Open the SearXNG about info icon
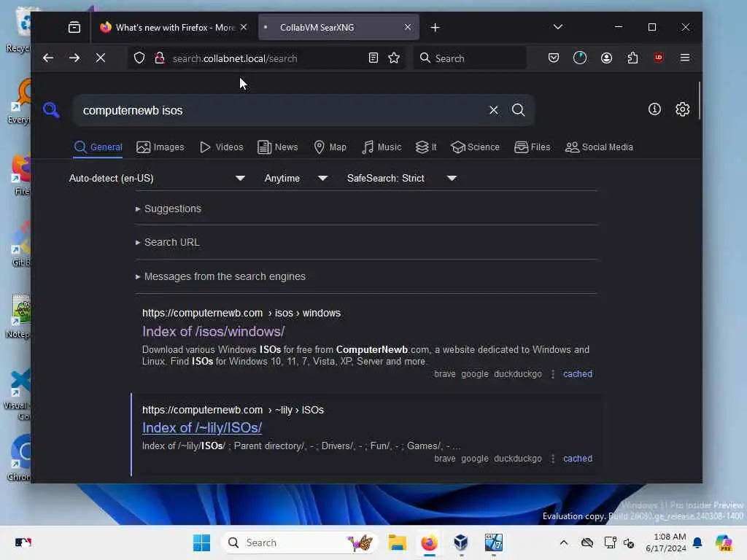This screenshot has width=747, height=560. [654, 109]
